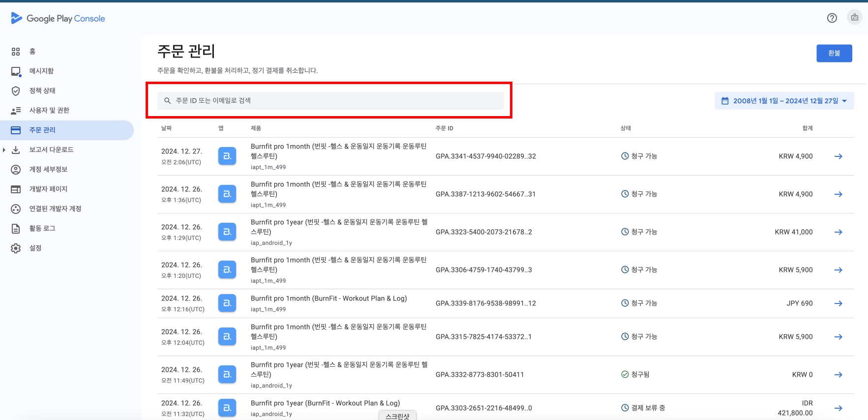Click the 사용자 및 권한 people icon
The width and height of the screenshot is (868, 420).
[x=16, y=111]
